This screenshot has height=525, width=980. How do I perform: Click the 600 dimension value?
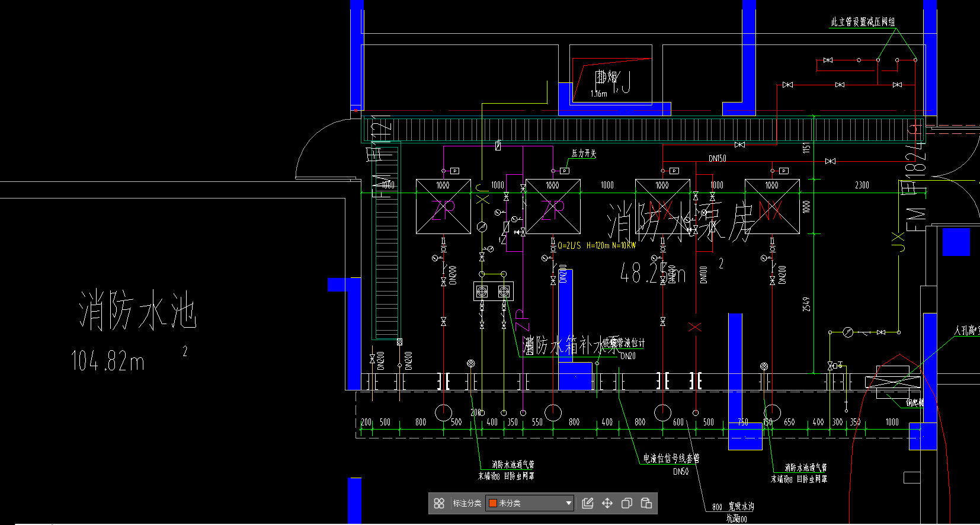678,422
